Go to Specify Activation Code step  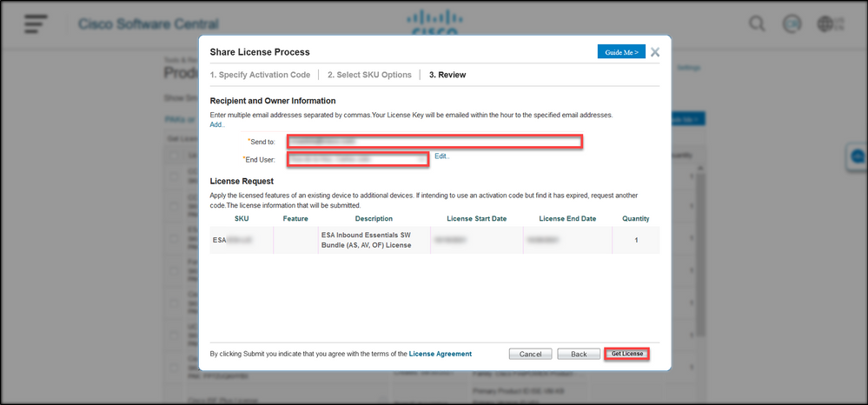260,75
